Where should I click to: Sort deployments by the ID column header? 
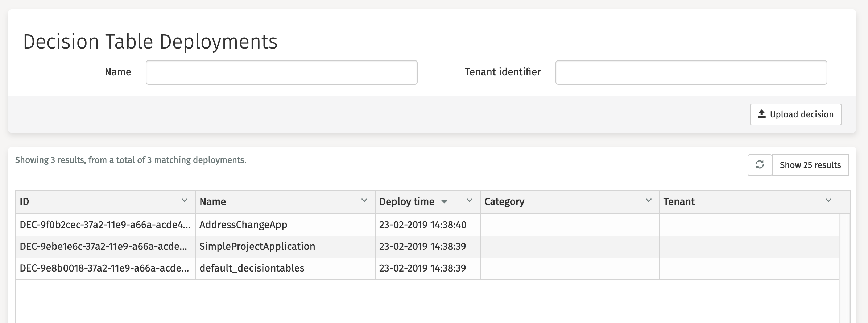(24, 201)
